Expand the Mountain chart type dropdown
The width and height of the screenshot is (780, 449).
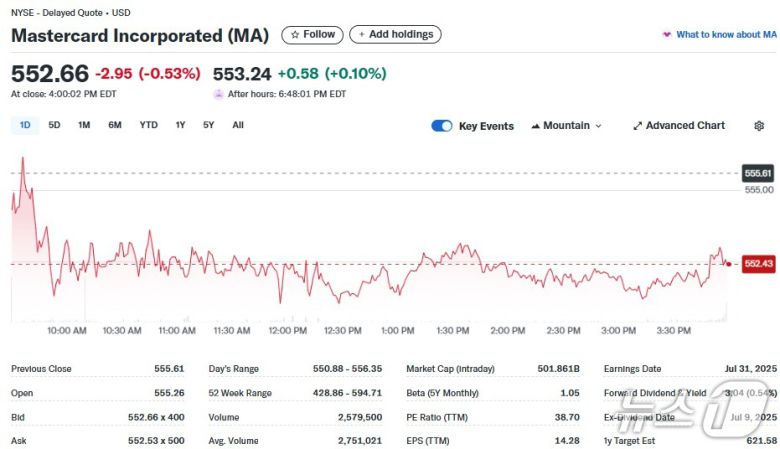click(566, 126)
